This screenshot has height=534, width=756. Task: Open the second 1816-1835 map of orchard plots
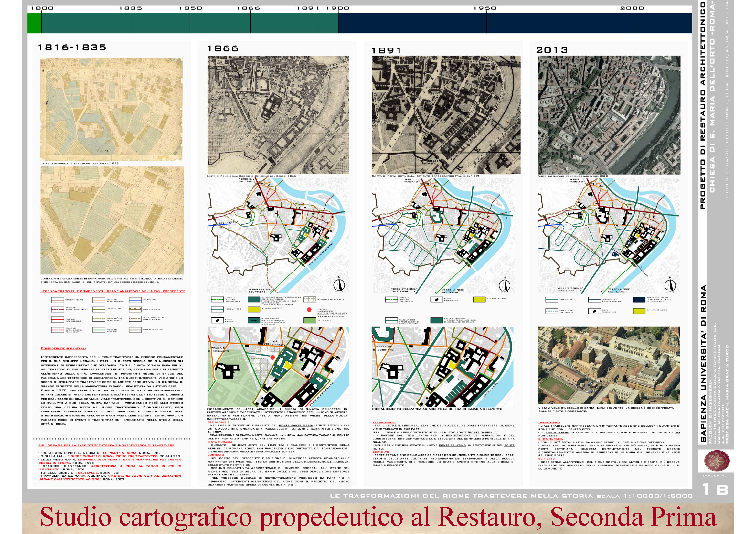pos(112,220)
